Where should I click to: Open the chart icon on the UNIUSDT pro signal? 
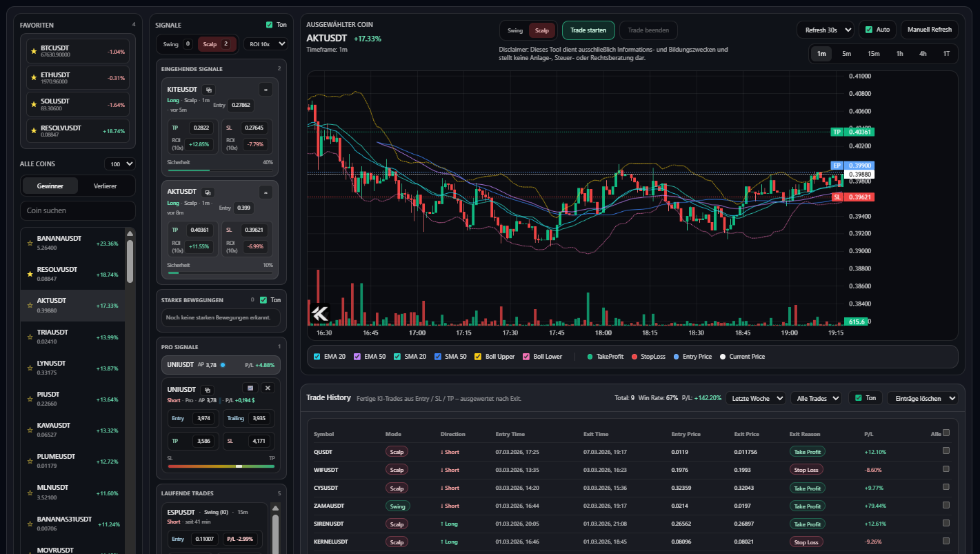point(249,388)
